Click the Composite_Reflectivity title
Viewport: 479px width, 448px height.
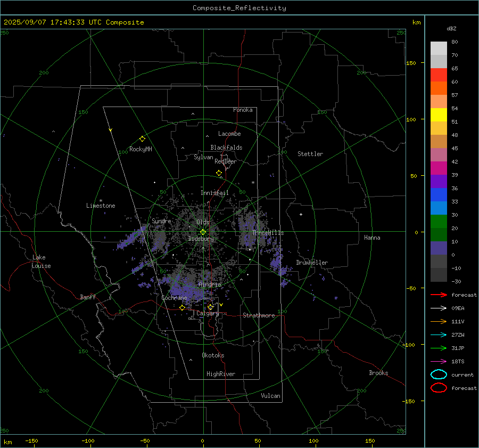point(240,8)
